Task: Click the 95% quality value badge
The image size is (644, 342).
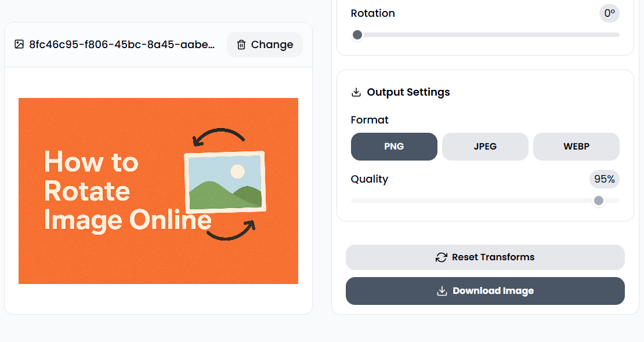Action: [x=604, y=179]
